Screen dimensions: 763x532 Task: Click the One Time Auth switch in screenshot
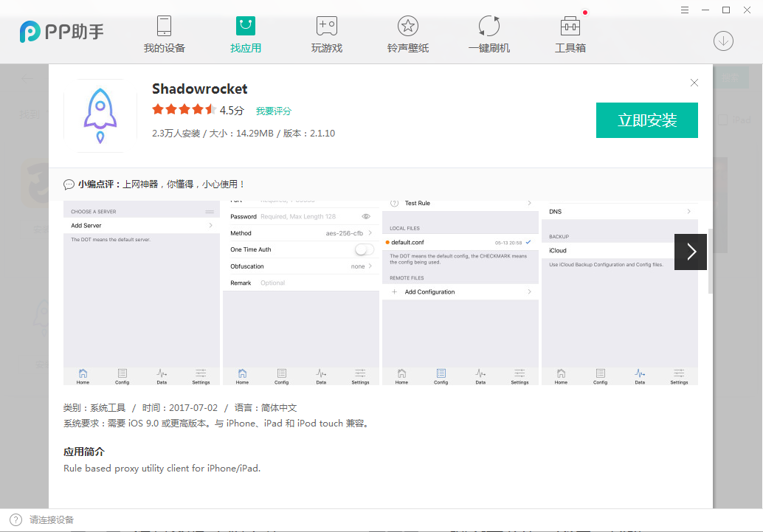point(364,249)
